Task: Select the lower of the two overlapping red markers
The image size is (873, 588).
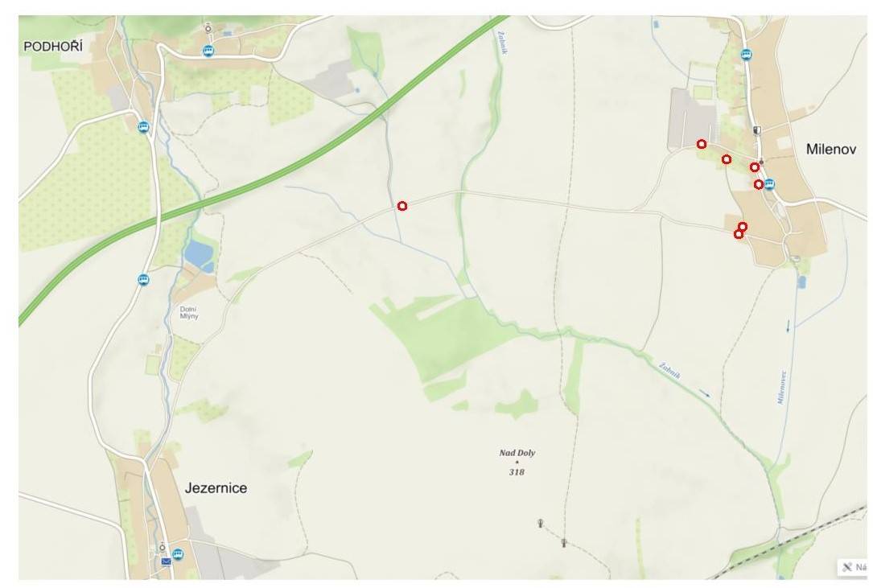Action: click(739, 234)
